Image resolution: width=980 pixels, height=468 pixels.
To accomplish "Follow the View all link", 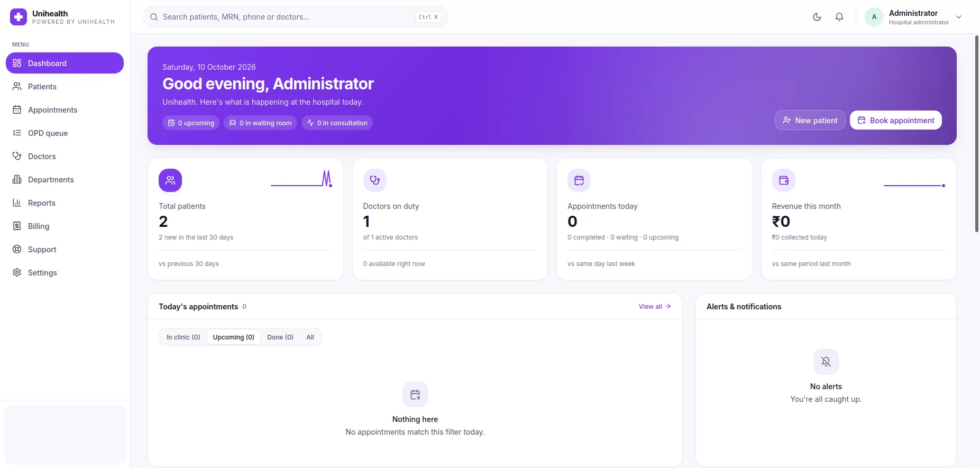I will [655, 306].
